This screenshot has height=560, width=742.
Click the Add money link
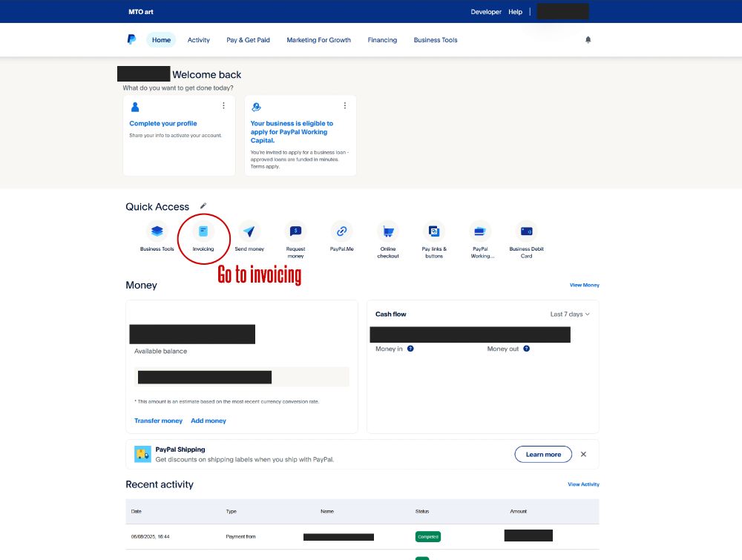coord(209,421)
